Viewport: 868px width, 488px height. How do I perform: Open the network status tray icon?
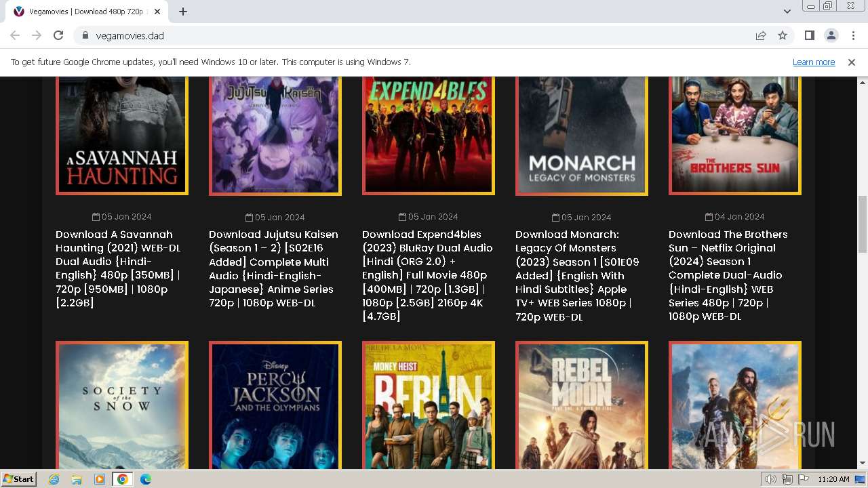(787, 479)
